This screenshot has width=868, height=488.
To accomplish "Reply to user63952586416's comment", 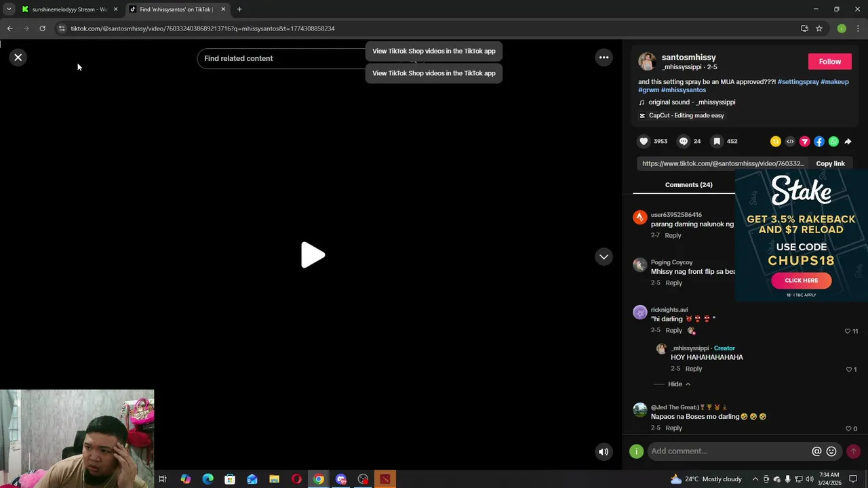I will (x=673, y=236).
